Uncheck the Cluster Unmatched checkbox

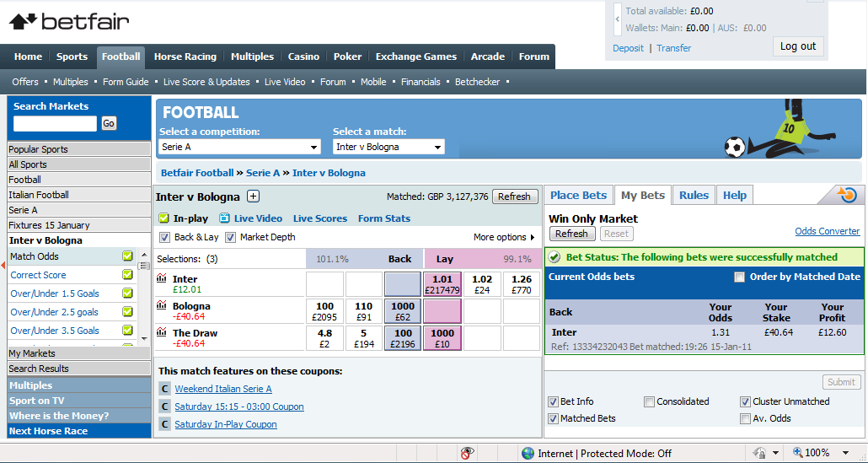(745, 401)
